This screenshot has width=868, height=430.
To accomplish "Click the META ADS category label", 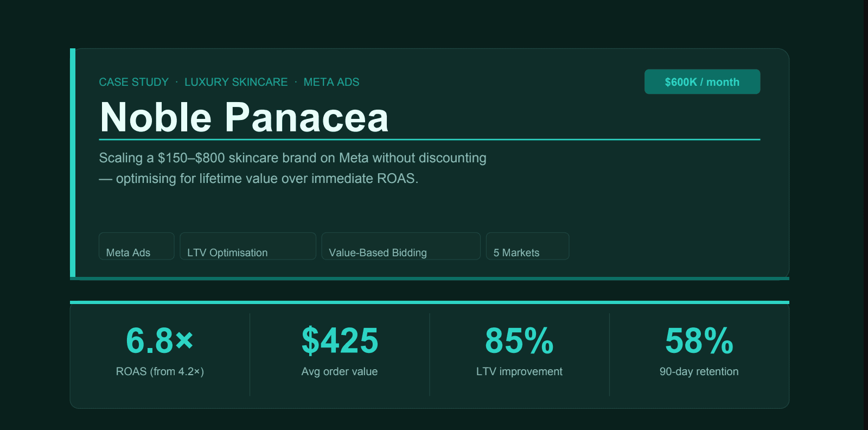I will (331, 82).
